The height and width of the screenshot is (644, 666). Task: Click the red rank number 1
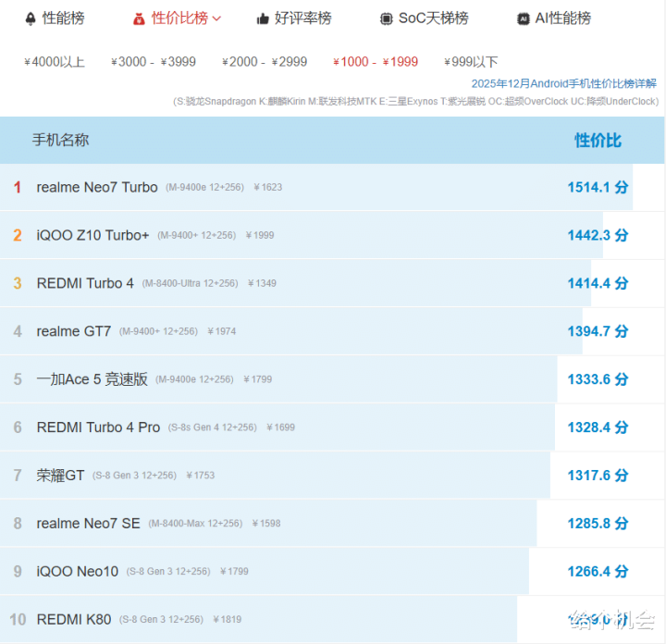coord(18,187)
